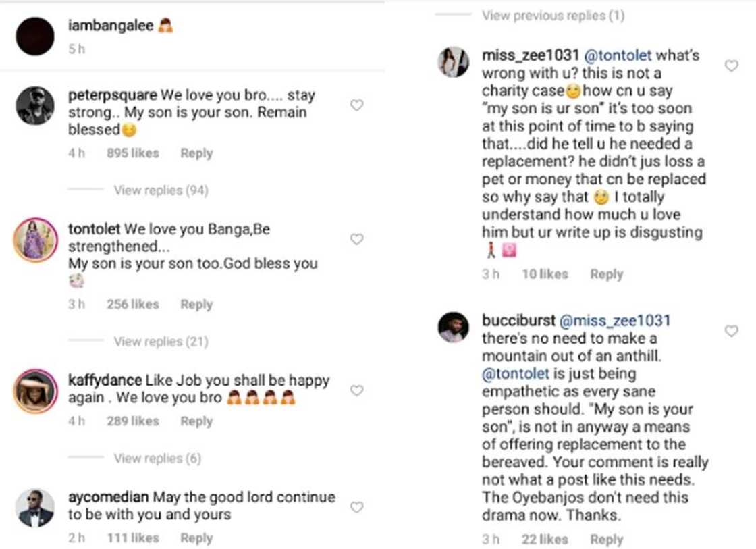The image size is (756, 549).
Task: Tap heart icon on bucciburst's reply
Action: [731, 331]
